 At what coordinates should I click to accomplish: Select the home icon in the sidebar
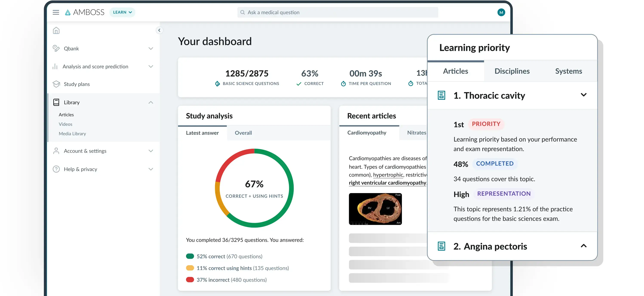pyautogui.click(x=56, y=30)
